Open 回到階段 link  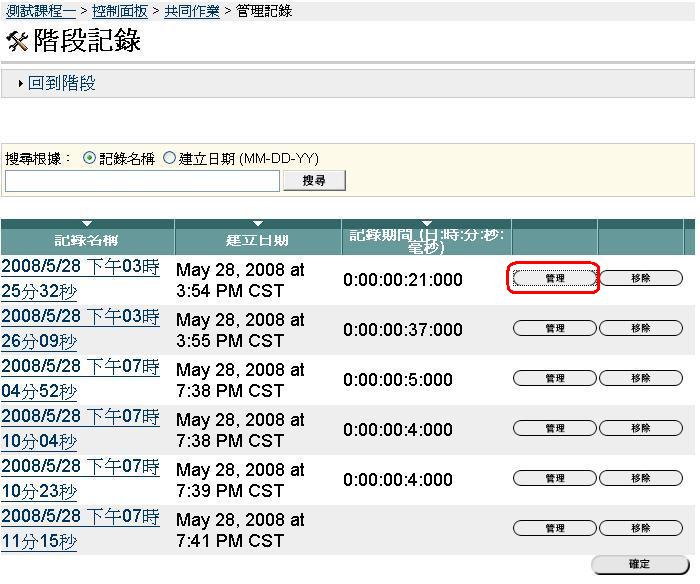click(x=61, y=84)
